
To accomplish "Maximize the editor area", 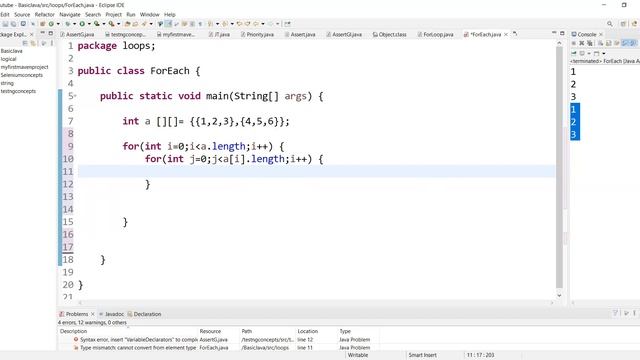I will [562, 33].
